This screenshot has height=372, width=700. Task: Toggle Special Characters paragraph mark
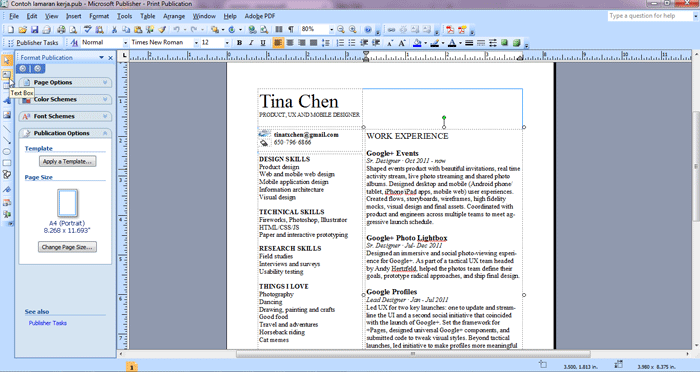(291, 29)
